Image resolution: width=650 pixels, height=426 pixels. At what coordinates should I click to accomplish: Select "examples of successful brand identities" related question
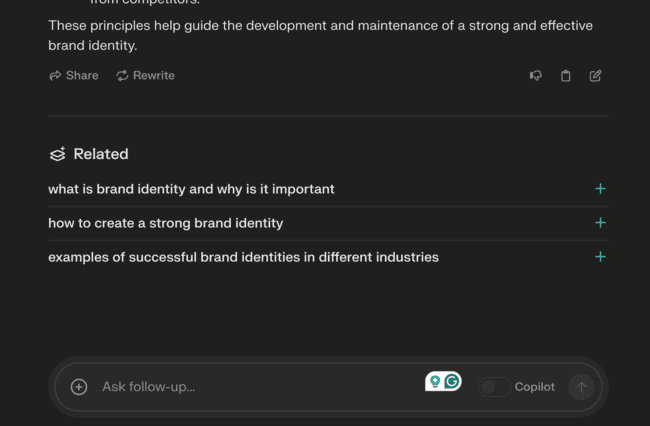pos(243,257)
